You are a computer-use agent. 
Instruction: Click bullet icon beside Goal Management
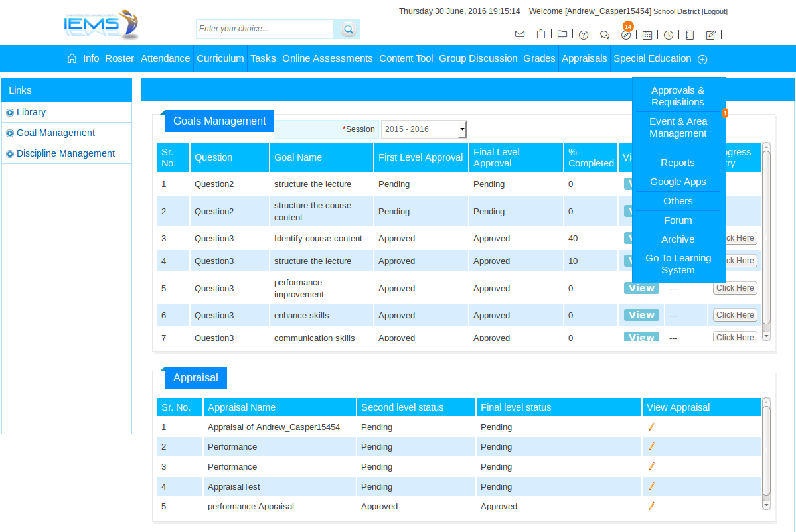pyautogui.click(x=10, y=133)
